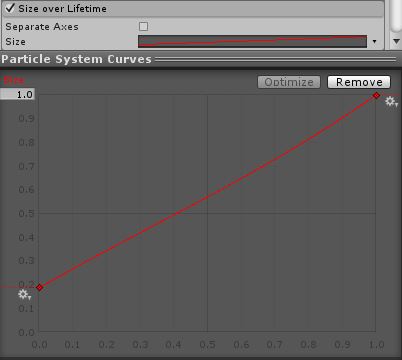402x360 pixels.
Task: Select the curve end keyframe at 1.0
Action: tap(376, 95)
